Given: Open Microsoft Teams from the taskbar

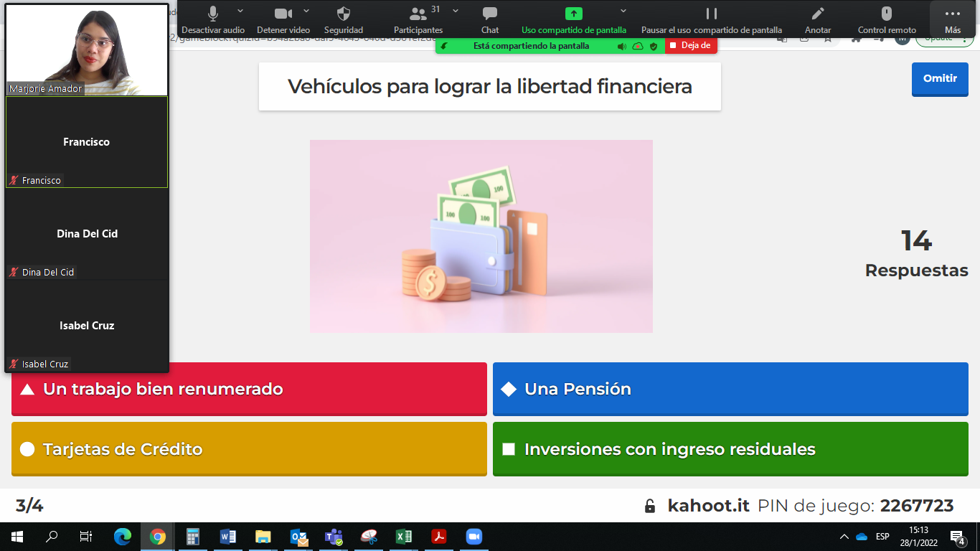Looking at the screenshot, I should tap(334, 537).
